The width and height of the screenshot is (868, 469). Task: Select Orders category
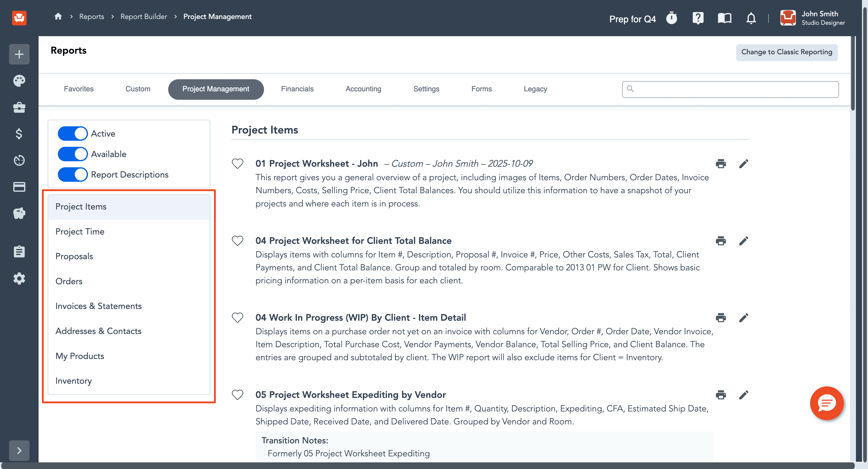coord(129,281)
